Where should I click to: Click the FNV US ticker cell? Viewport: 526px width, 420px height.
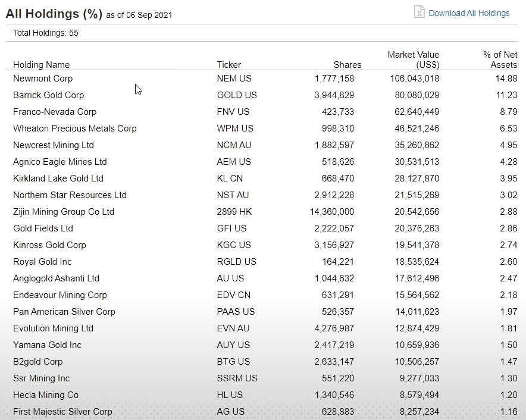[233, 112]
